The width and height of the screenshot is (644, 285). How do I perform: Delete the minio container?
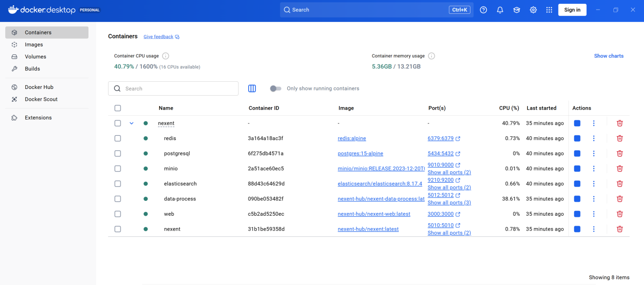tap(620, 168)
